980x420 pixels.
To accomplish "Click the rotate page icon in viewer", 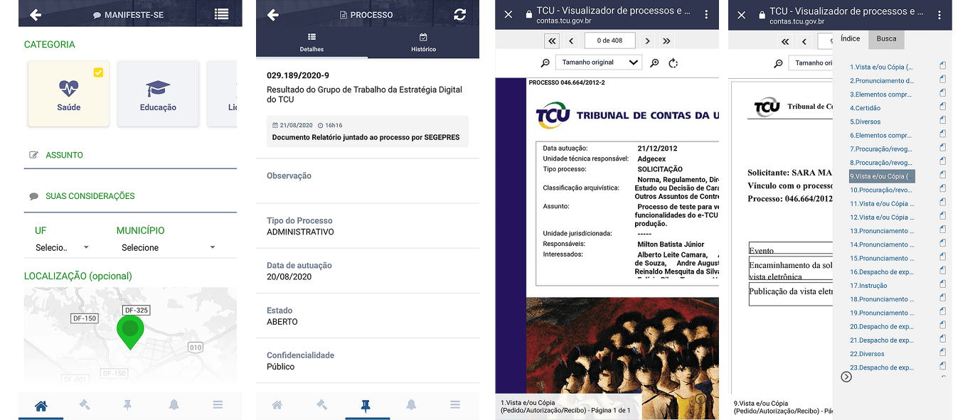I will (673, 63).
